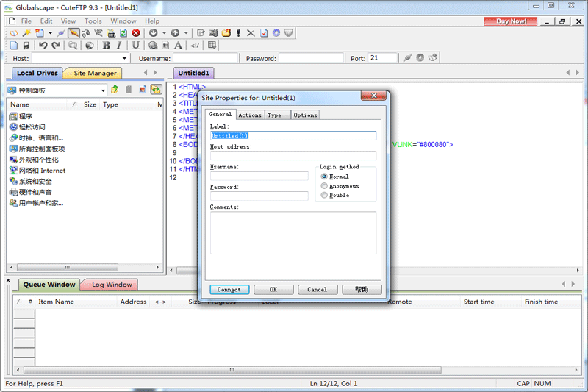Expand the local path dropdown 控制面板
The image size is (588, 392).
pyautogui.click(x=102, y=90)
